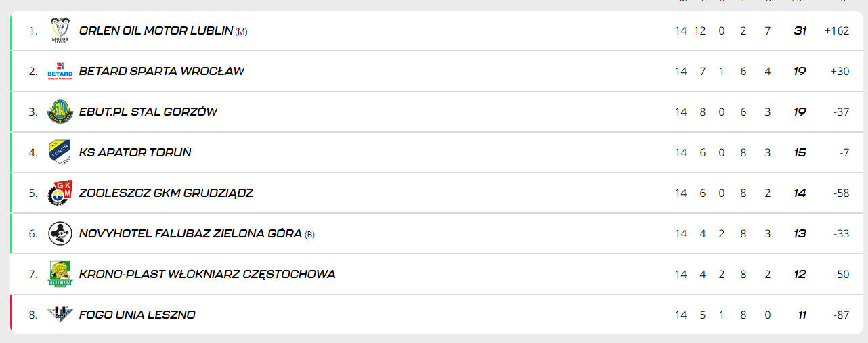Image resolution: width=868 pixels, height=343 pixels.
Task: Click the +162 point difference for Lublin
Action: point(837,30)
